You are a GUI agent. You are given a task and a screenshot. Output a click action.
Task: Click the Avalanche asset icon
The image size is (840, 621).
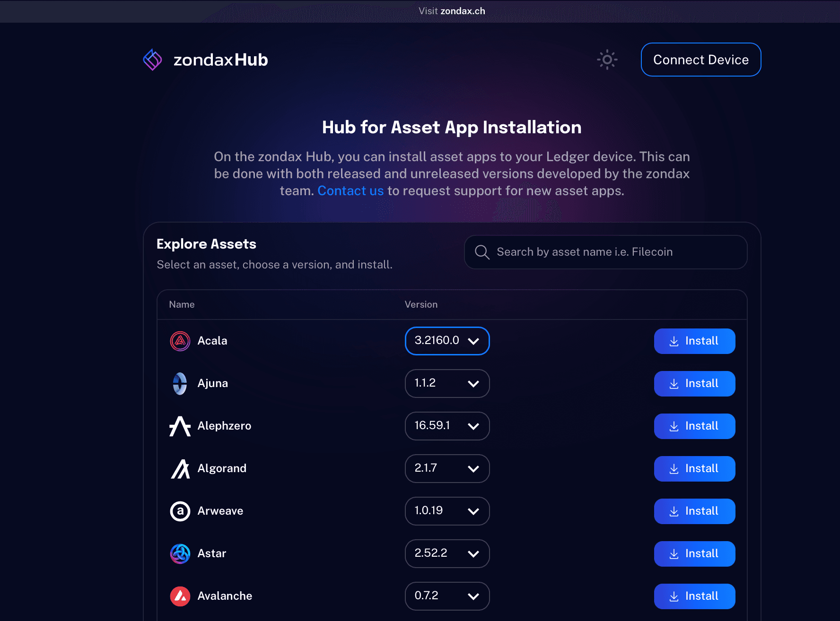pos(180,596)
